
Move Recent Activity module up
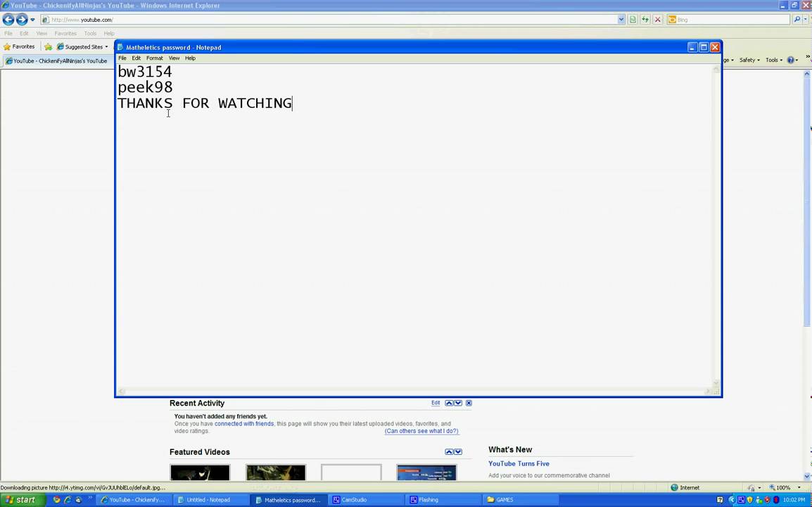pos(449,403)
